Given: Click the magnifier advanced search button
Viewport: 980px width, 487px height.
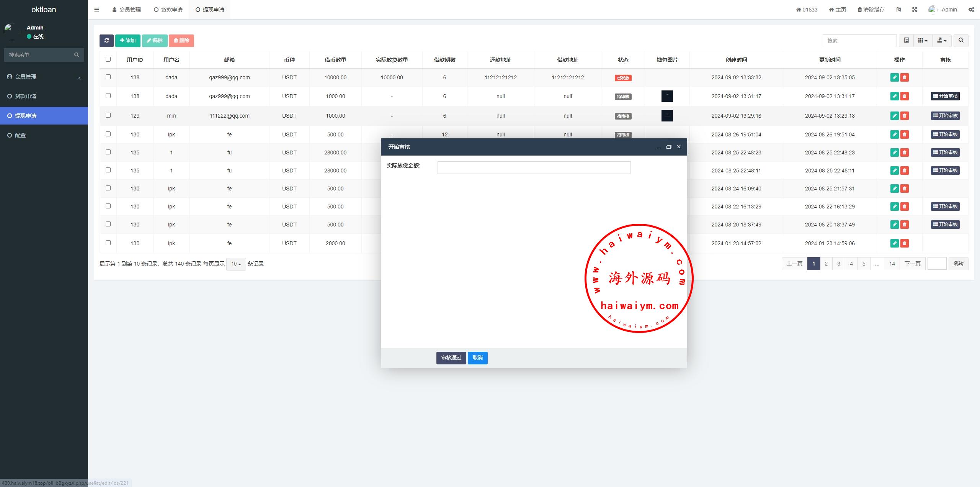Looking at the screenshot, I should (x=961, y=40).
